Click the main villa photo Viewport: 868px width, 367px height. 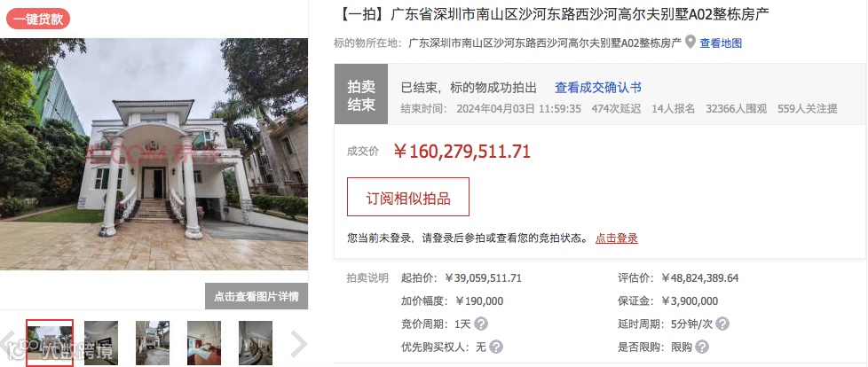coord(154,154)
